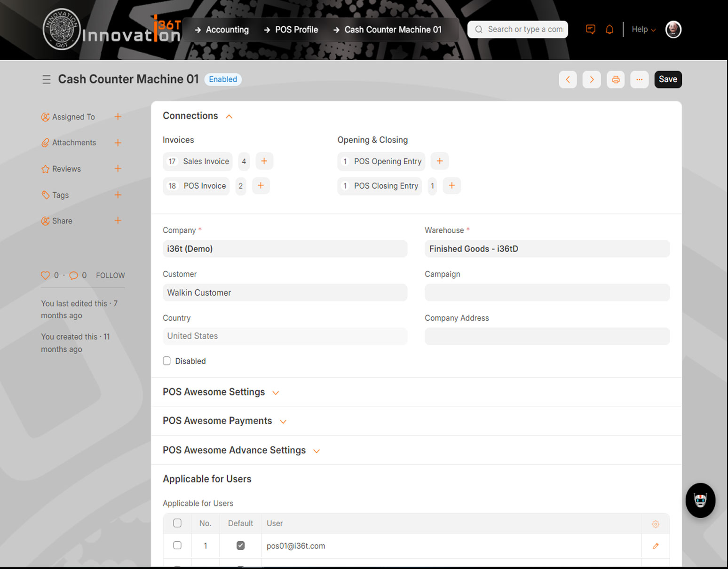
Task: Navigate to POS Profile breadcrumb
Action: 296,30
